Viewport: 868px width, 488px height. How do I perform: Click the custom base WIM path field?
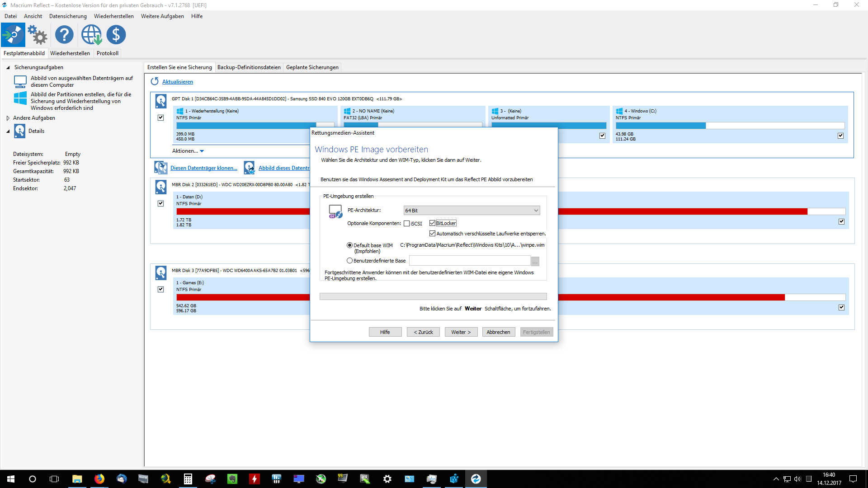coord(469,261)
